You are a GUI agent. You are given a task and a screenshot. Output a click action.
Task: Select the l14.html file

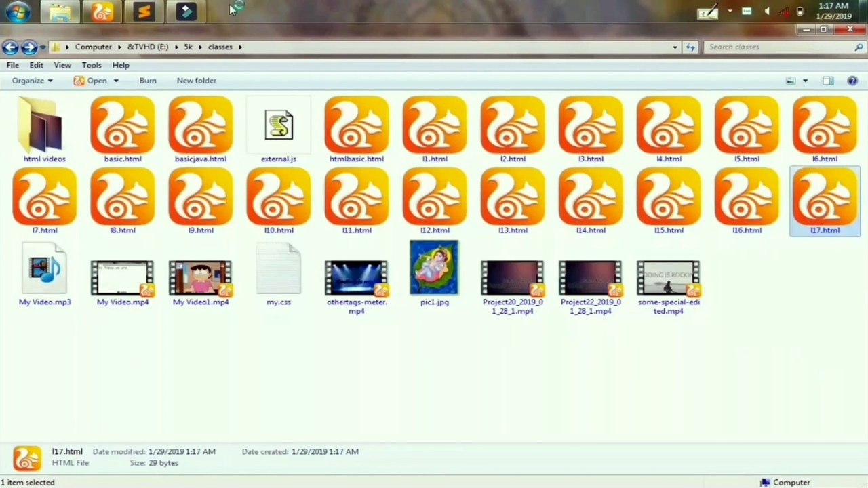[x=591, y=201]
